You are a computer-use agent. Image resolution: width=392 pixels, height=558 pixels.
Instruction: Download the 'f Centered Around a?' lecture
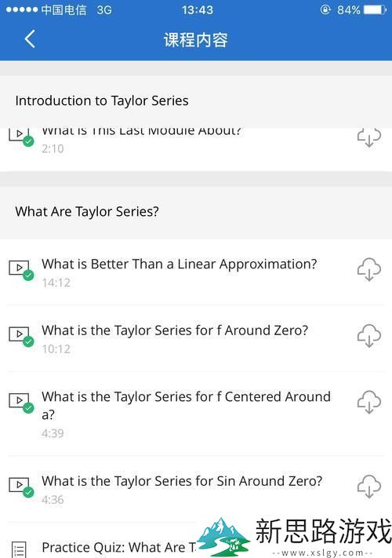(369, 402)
